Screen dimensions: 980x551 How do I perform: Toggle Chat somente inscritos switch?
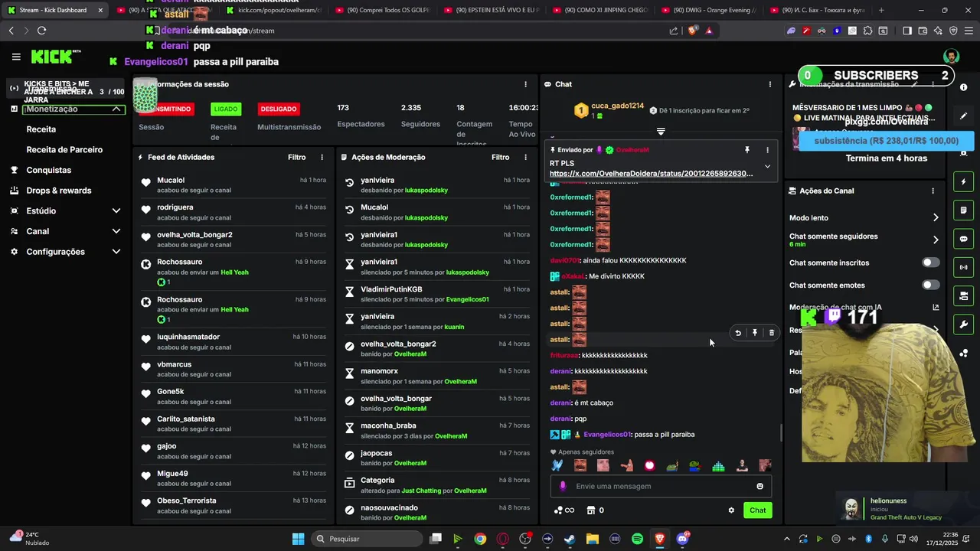pos(930,262)
